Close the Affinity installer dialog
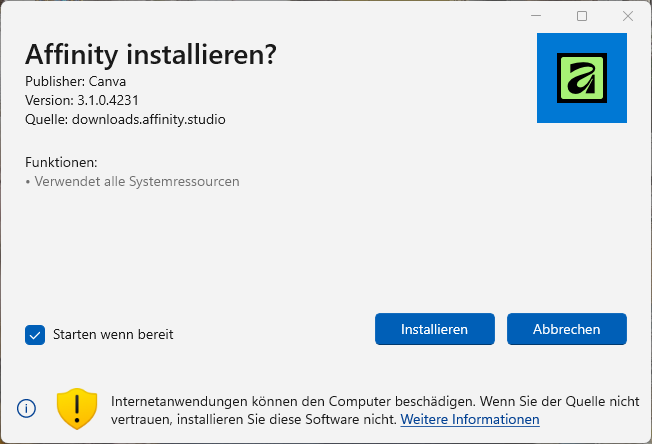 pyautogui.click(x=627, y=16)
